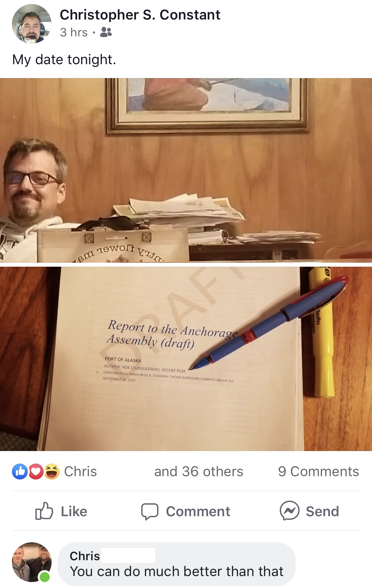Open Christopher S. Constant's profile picture

tap(32, 23)
